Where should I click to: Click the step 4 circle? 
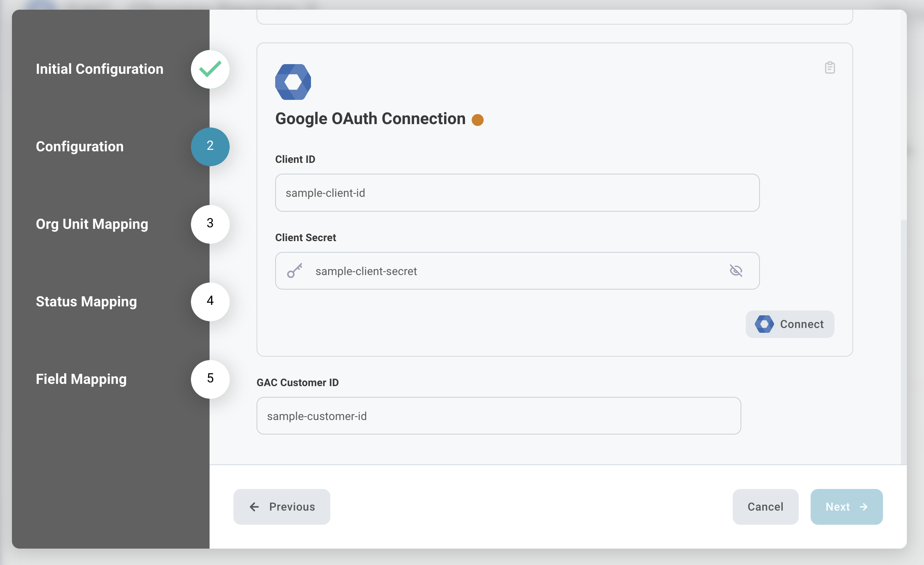click(210, 302)
